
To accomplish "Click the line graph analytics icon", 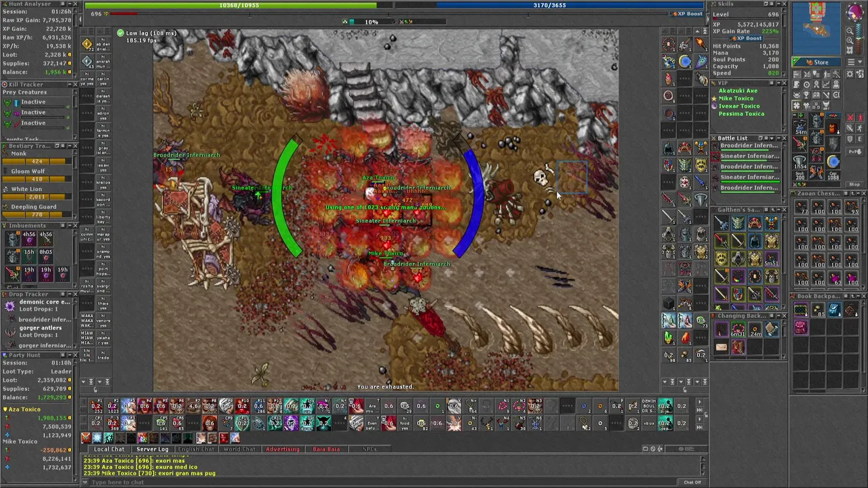I will (x=826, y=84).
